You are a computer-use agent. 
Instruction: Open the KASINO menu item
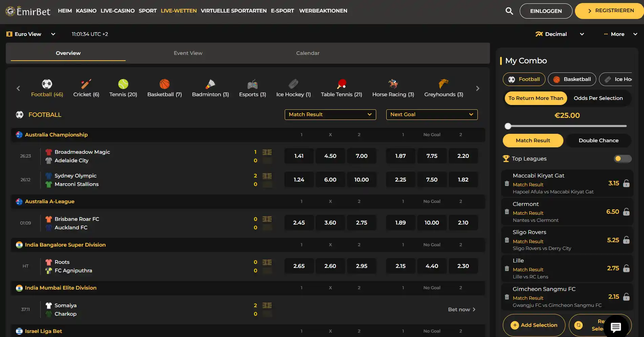pyautogui.click(x=86, y=11)
